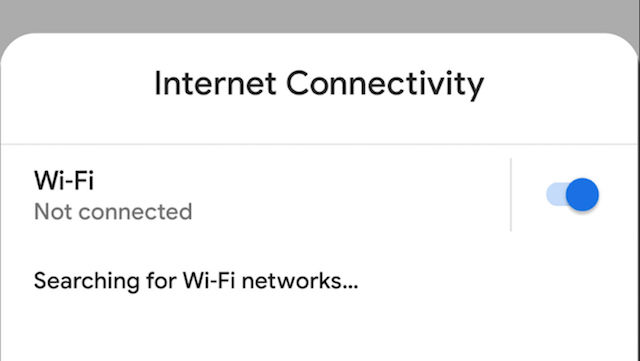Click the rounded top-right corner of panel
Screen dimensions: 640x361
point(624,47)
